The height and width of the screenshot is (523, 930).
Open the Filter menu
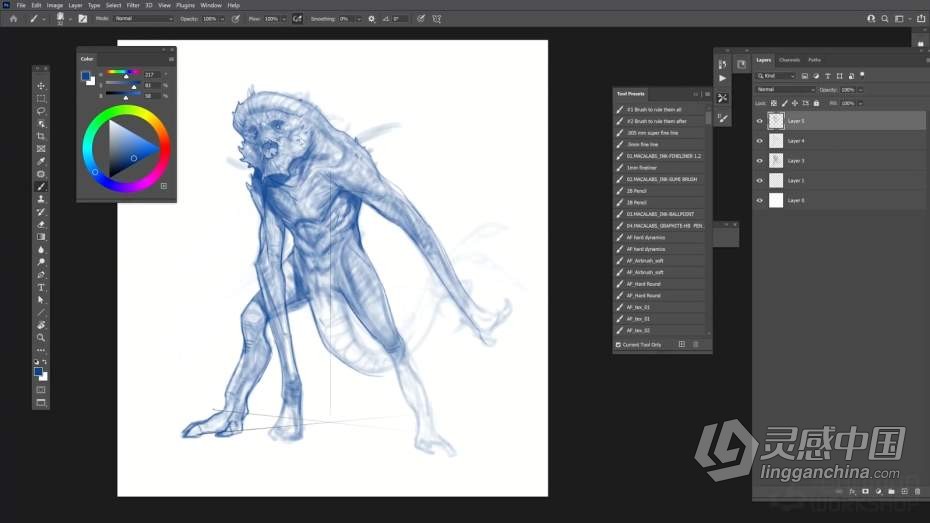(133, 5)
